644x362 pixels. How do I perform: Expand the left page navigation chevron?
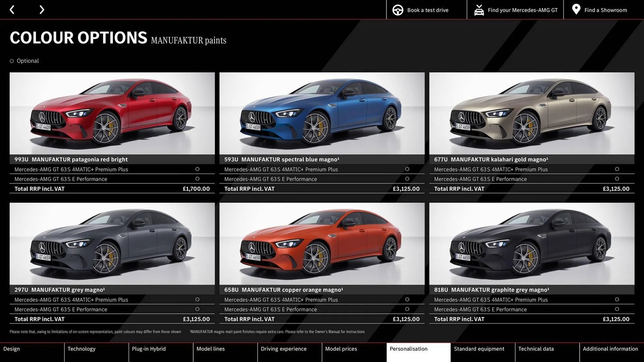tap(12, 9)
